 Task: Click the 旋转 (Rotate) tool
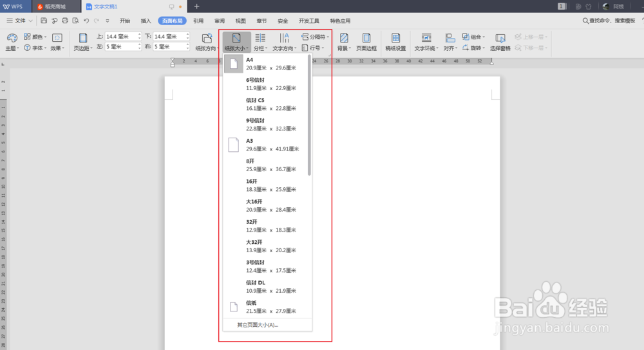pyautogui.click(x=473, y=48)
